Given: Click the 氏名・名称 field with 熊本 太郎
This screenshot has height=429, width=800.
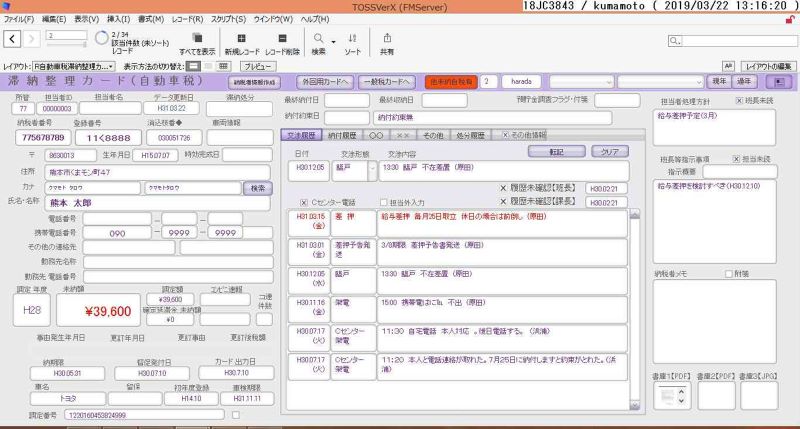Looking at the screenshot, I should point(157,203).
